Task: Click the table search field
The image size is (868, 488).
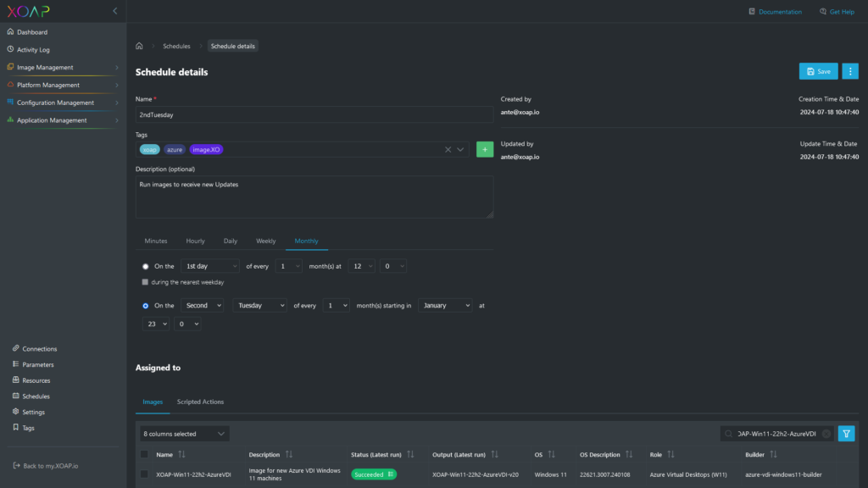Action: coord(776,434)
